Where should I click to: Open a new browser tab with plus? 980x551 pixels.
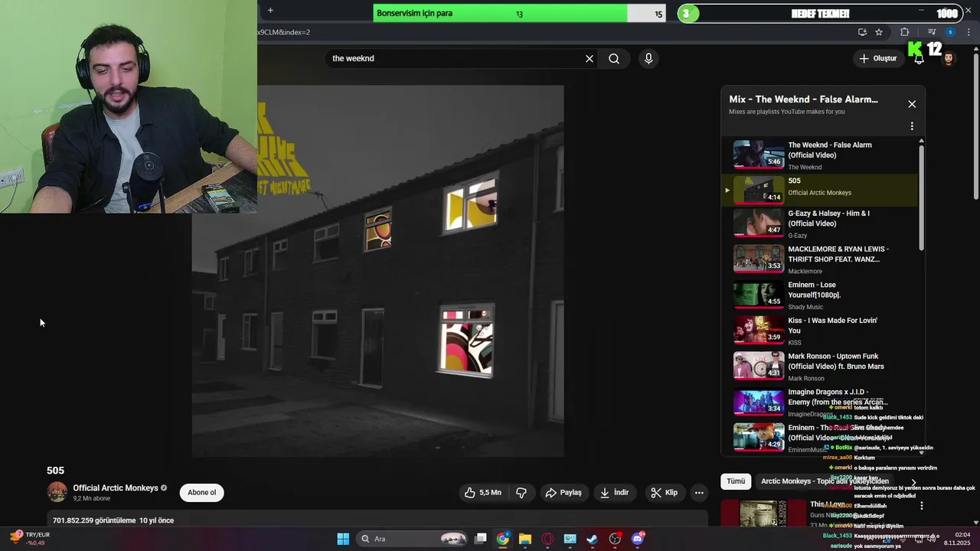270,10
